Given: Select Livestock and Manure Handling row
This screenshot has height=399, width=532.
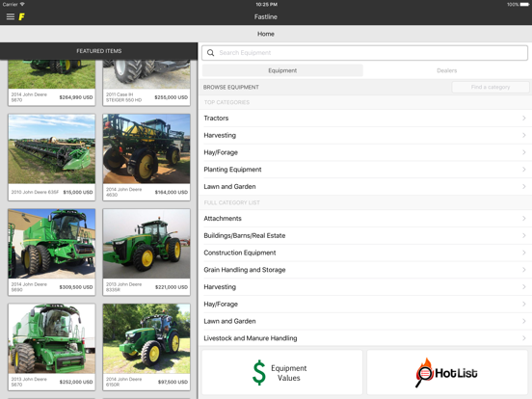Looking at the screenshot, I should point(365,338).
